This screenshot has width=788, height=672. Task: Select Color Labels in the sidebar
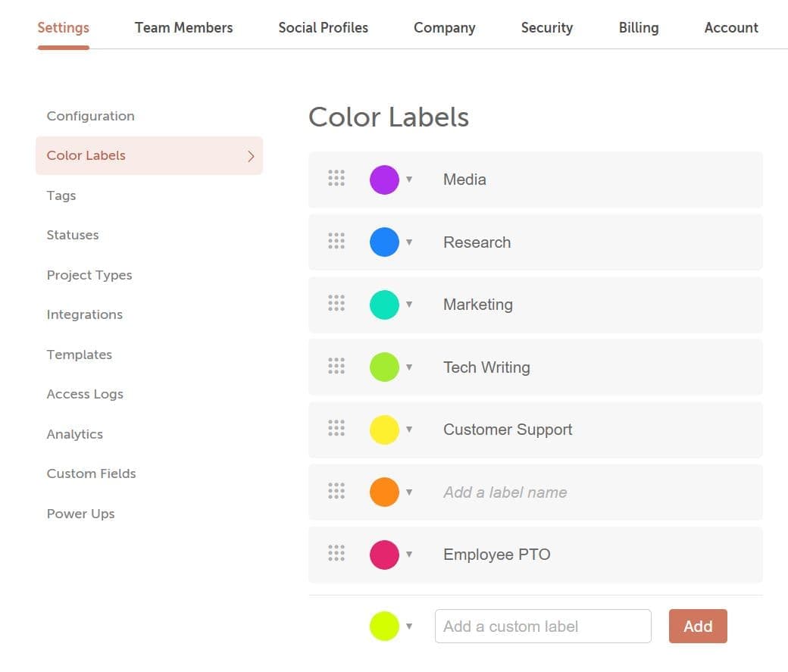pyautogui.click(x=149, y=156)
